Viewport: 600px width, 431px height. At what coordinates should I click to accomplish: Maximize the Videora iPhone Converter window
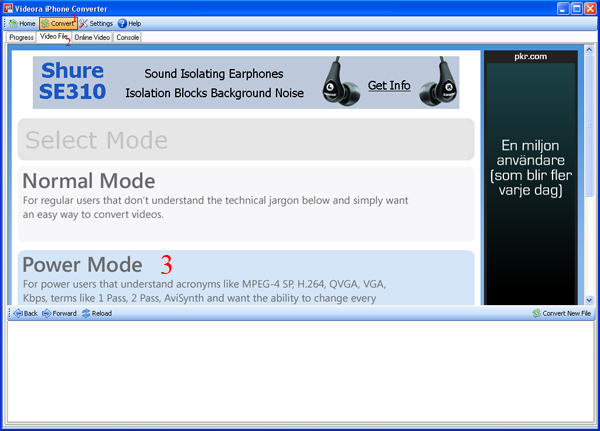[x=577, y=8]
